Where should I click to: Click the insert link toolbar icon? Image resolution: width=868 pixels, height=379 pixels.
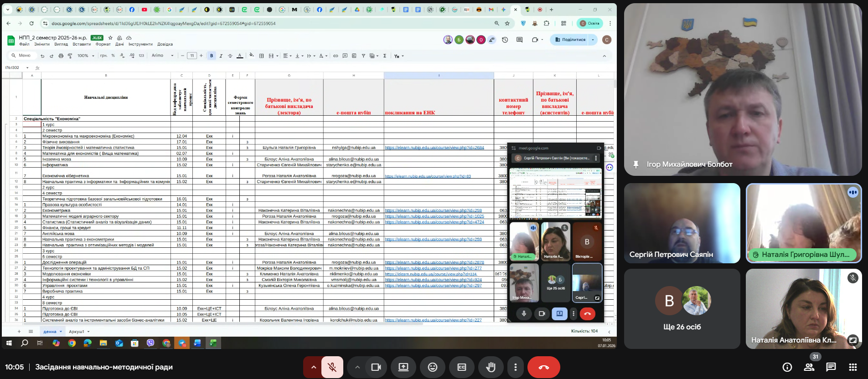pos(336,56)
